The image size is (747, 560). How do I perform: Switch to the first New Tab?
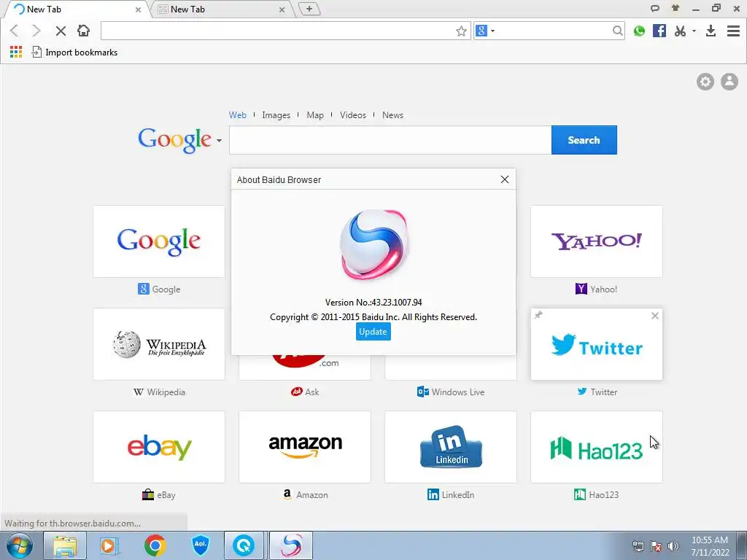pos(76,9)
